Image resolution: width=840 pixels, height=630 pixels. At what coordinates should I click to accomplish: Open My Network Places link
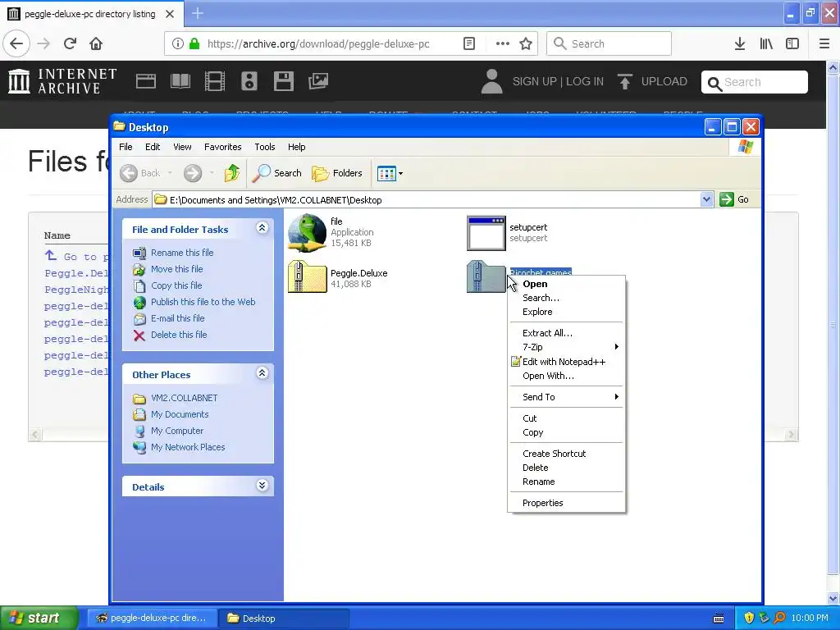(x=188, y=447)
